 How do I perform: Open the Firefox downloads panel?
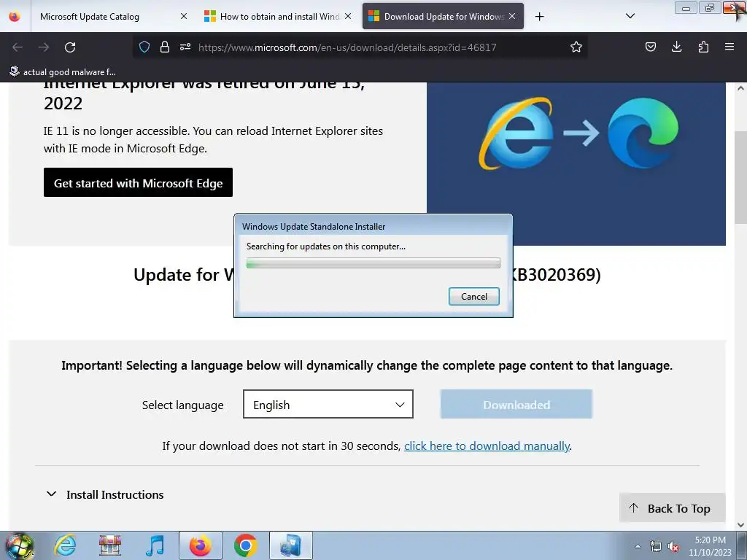point(676,47)
